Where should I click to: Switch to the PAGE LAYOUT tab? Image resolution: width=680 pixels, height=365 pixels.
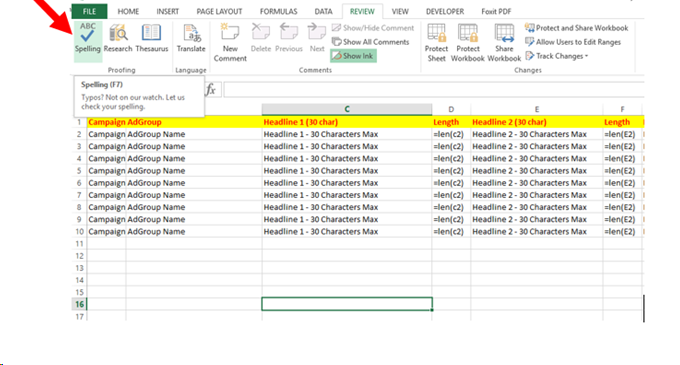(219, 11)
